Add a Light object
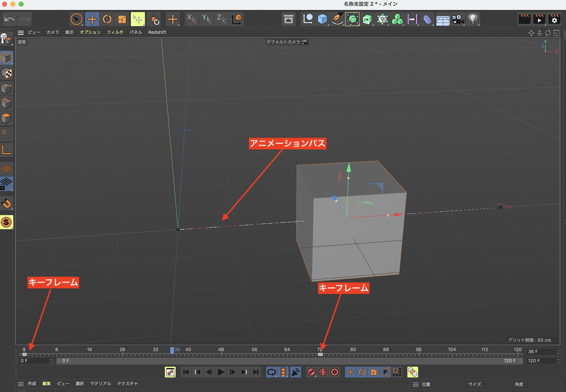The height and width of the screenshot is (392, 566). (473, 19)
